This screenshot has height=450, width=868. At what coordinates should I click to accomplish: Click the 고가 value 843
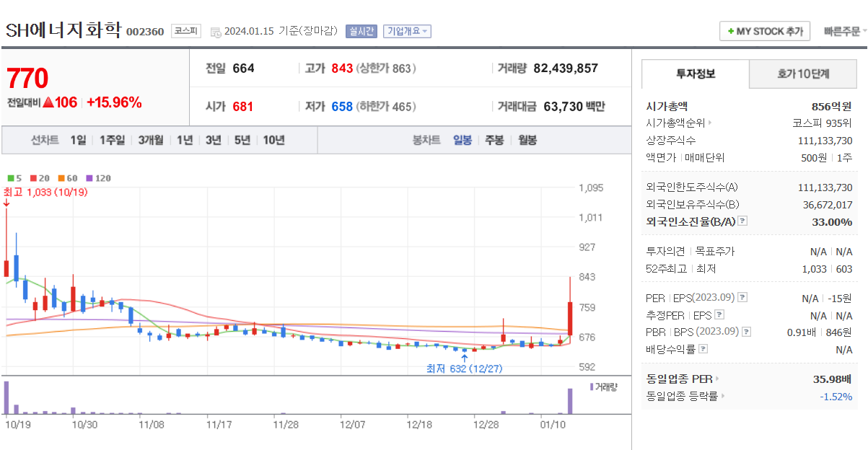(342, 69)
